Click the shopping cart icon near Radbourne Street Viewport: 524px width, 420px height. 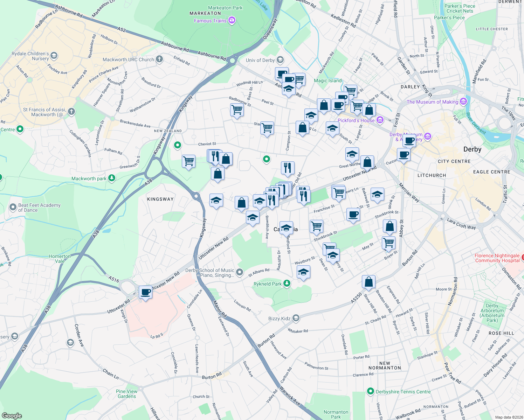[x=237, y=110]
